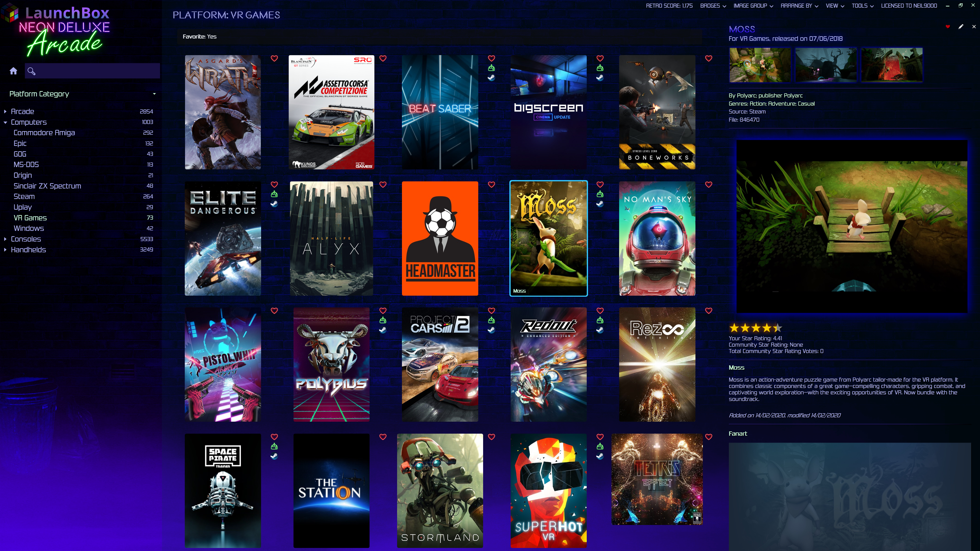This screenshot has width=980, height=551.
Task: Click the Steam badge beside Moss cover
Action: (x=600, y=204)
